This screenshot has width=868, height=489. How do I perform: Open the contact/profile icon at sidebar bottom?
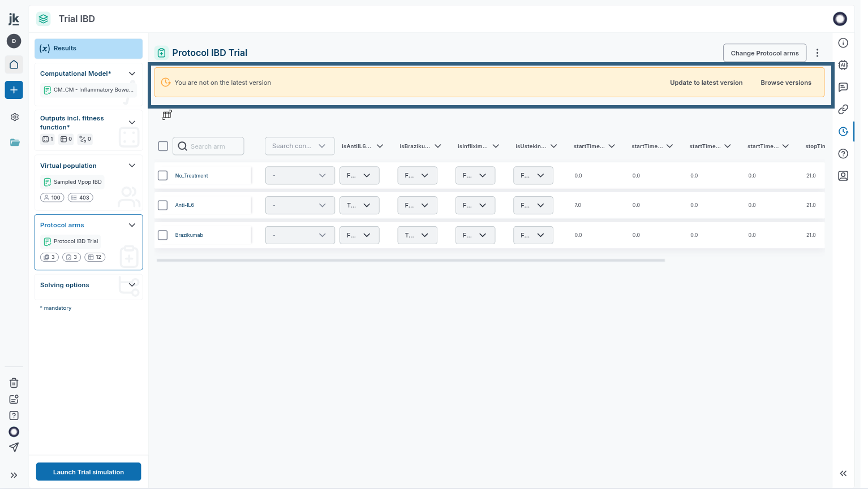843,175
